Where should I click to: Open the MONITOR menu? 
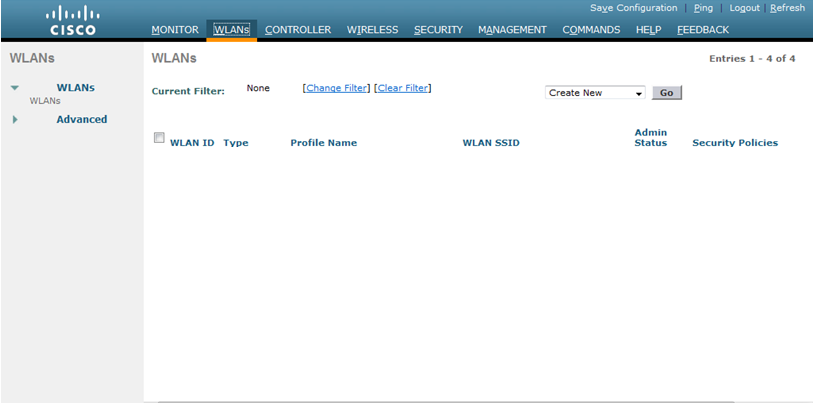[x=175, y=30]
